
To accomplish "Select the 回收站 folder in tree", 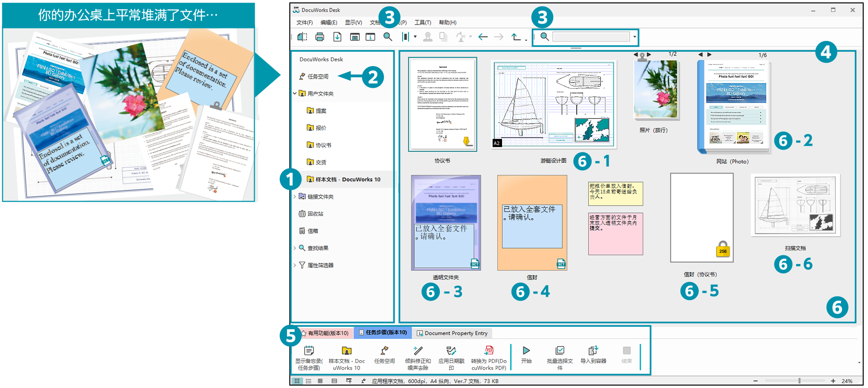I will [x=315, y=214].
